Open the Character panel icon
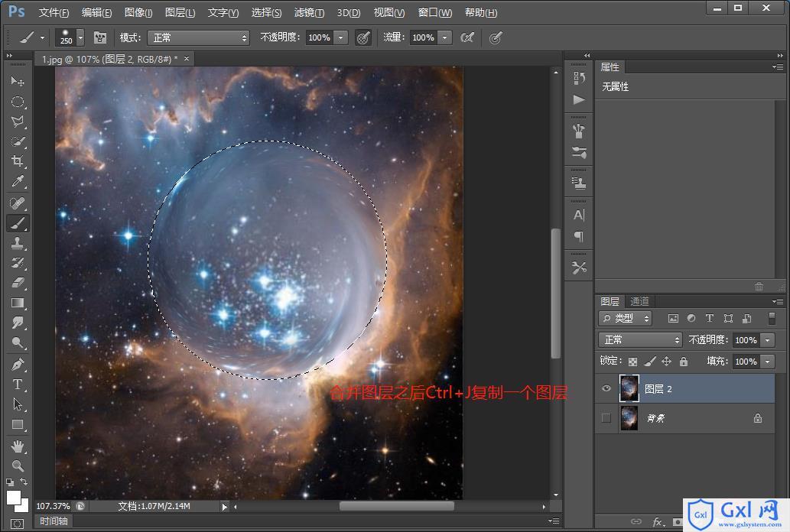 (x=579, y=215)
